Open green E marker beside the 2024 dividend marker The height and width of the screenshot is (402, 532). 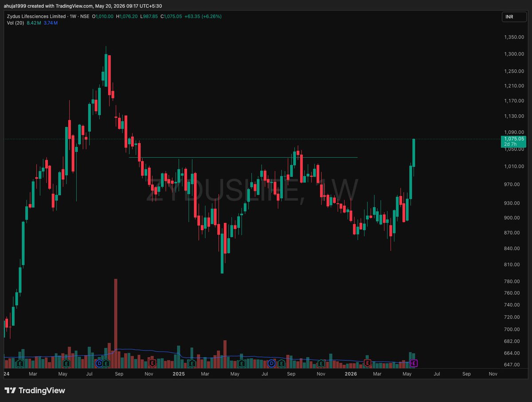(106, 363)
